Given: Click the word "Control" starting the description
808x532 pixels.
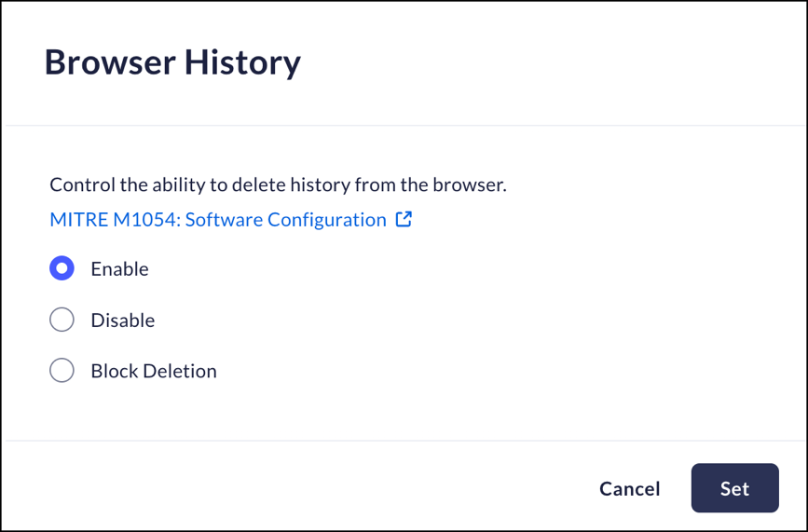Looking at the screenshot, I should tap(79, 184).
